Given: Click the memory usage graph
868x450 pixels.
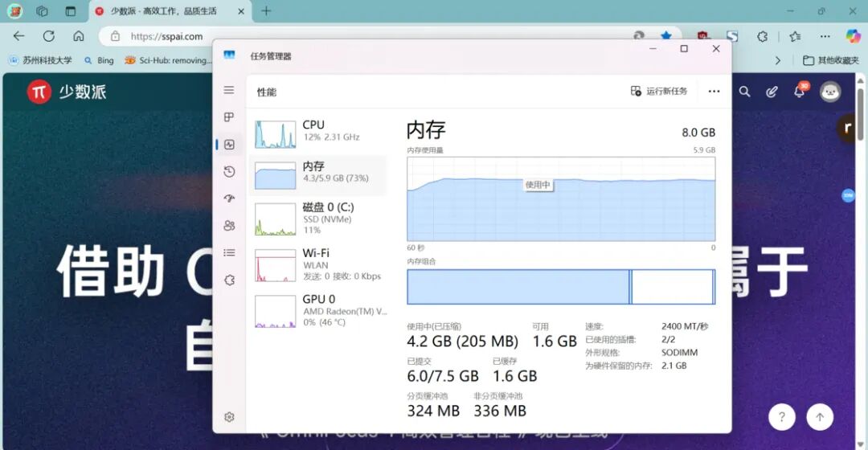Looking at the screenshot, I should [x=561, y=198].
